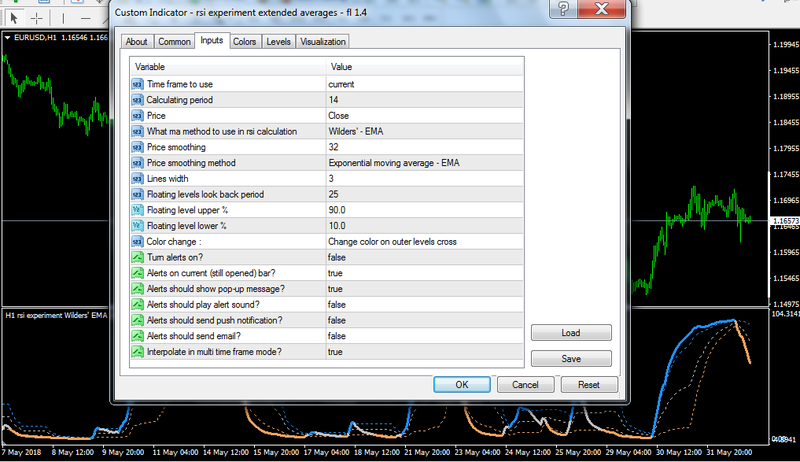Edit Floating level lower value 10.0
This screenshot has height=462, width=800.
tap(425, 226)
